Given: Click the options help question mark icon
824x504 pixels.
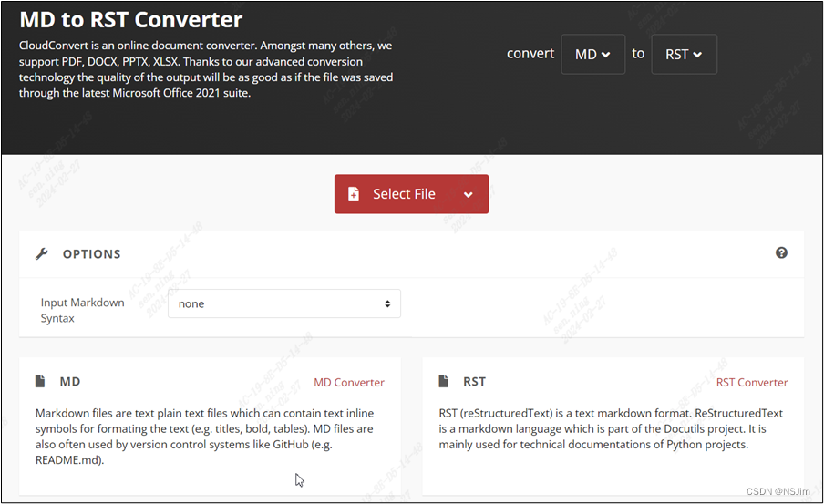Looking at the screenshot, I should (x=781, y=252).
